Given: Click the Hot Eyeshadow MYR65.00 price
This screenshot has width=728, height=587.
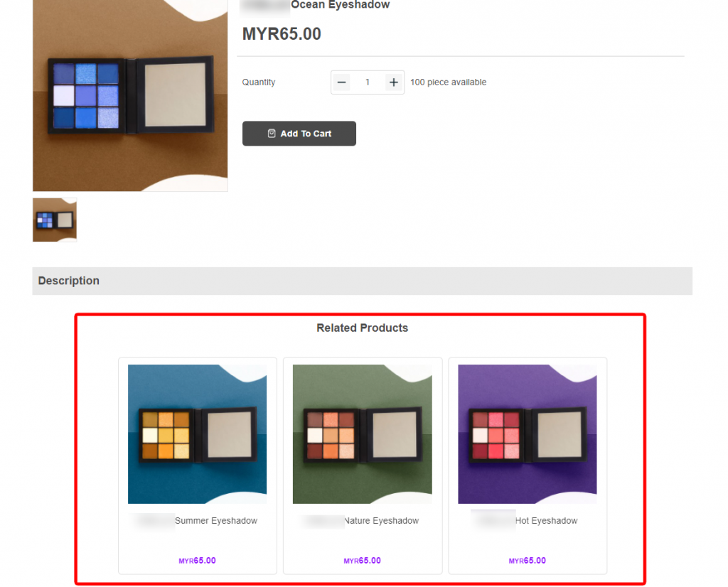Looking at the screenshot, I should point(528,561).
